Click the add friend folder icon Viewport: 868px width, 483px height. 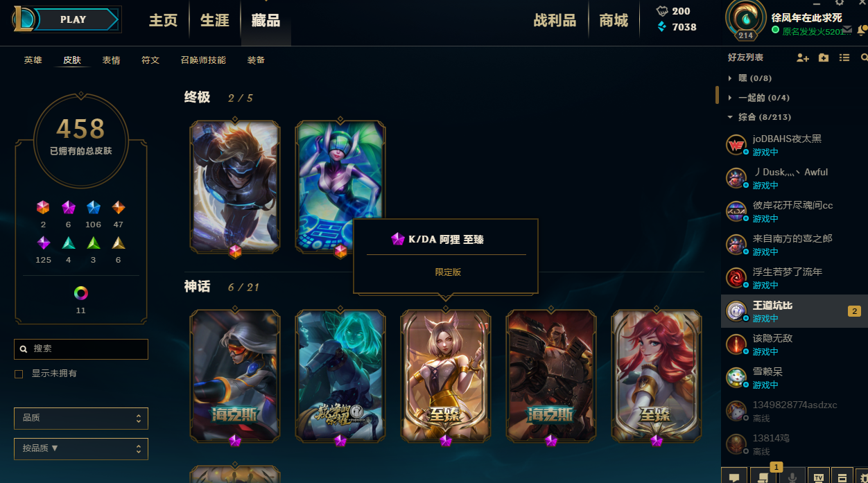(x=824, y=58)
